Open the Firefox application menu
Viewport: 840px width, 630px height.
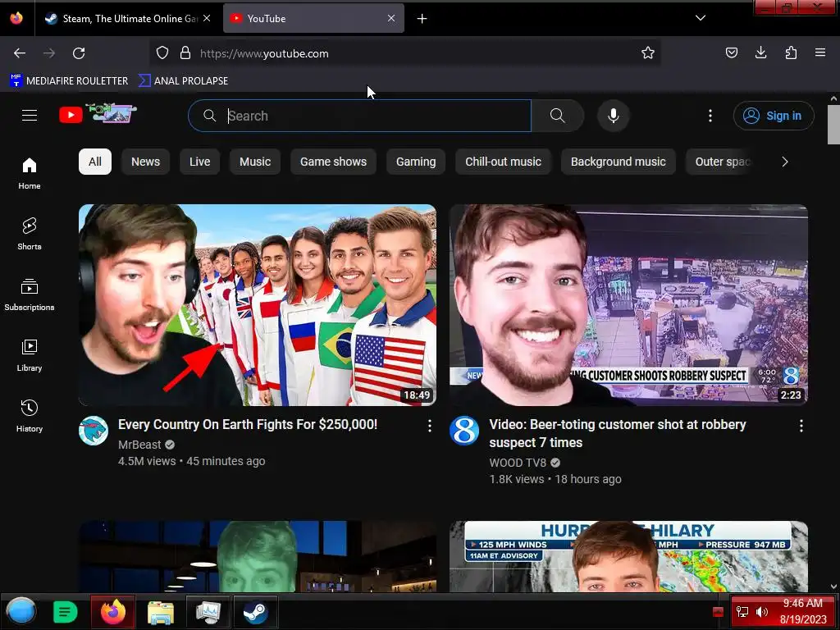pyautogui.click(x=820, y=52)
